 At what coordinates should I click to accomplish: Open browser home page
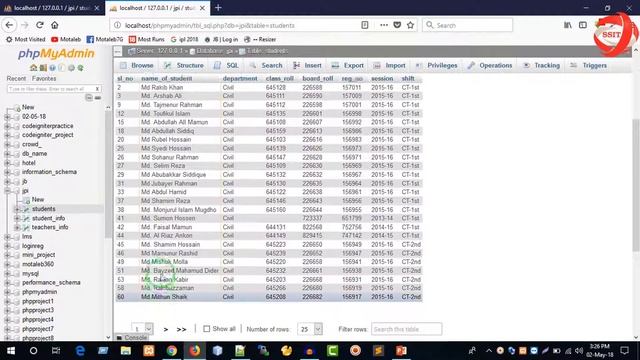[55, 25]
